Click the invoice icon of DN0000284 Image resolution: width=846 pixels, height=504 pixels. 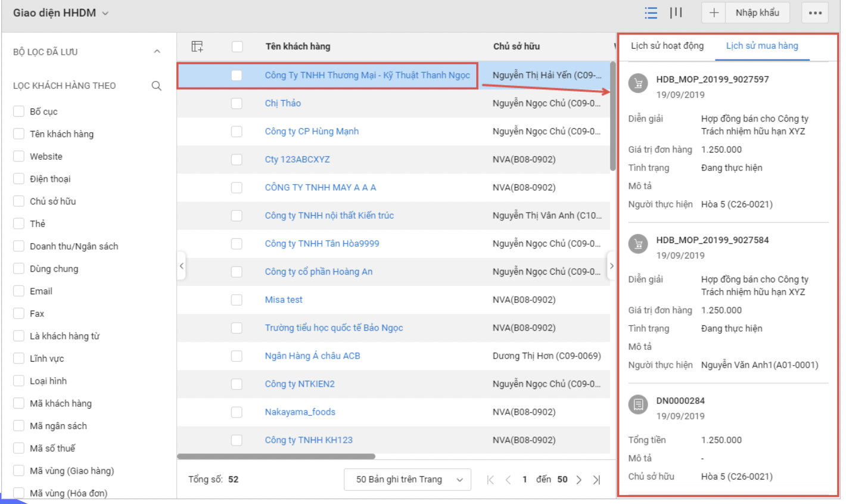click(638, 405)
